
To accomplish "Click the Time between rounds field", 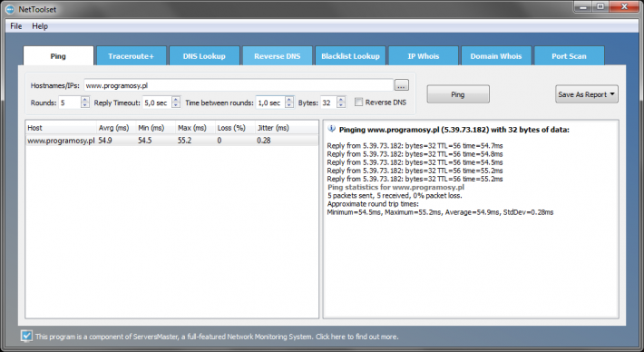I will (x=270, y=103).
